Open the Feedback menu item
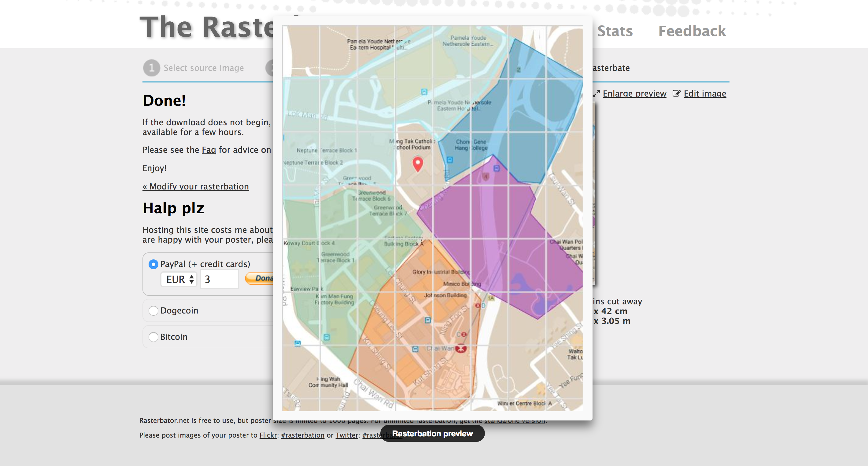The width and height of the screenshot is (868, 466). [692, 31]
